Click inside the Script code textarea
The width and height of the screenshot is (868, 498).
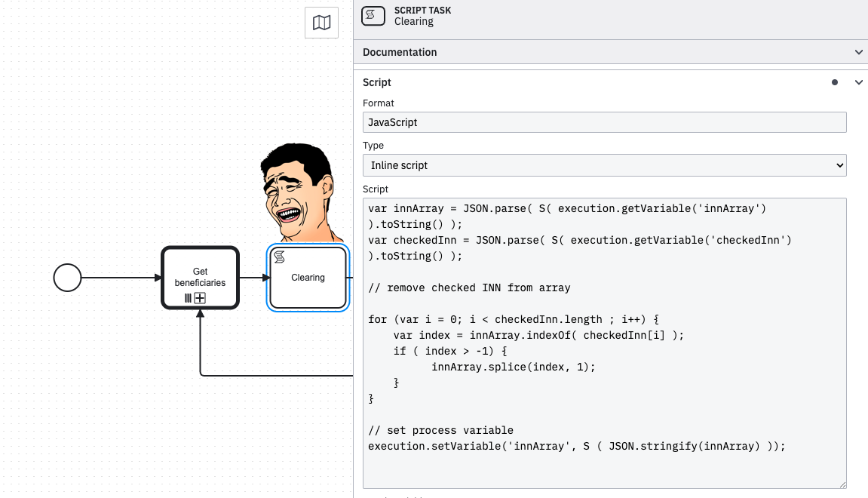605,343
